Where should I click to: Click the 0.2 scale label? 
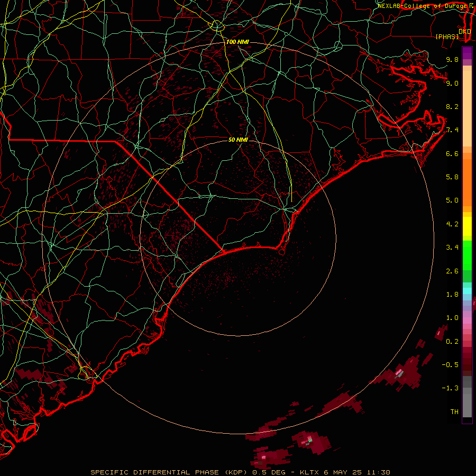pyautogui.click(x=452, y=342)
